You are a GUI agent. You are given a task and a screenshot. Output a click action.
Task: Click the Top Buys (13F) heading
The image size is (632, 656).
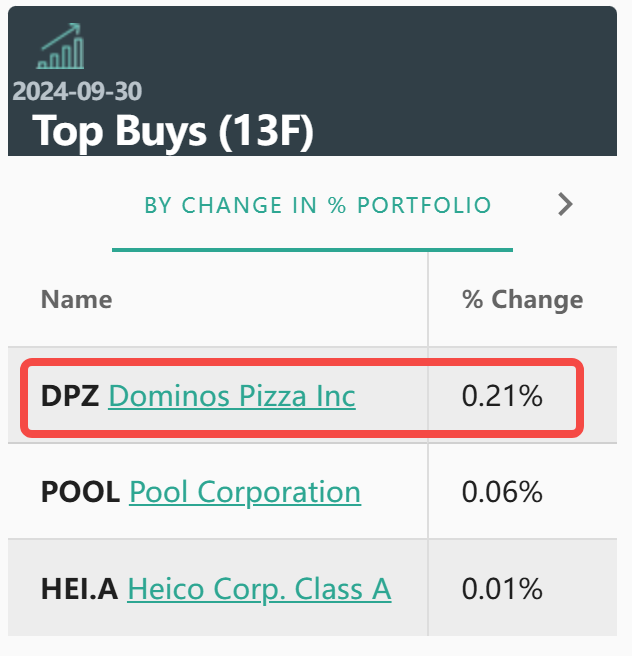point(173,131)
